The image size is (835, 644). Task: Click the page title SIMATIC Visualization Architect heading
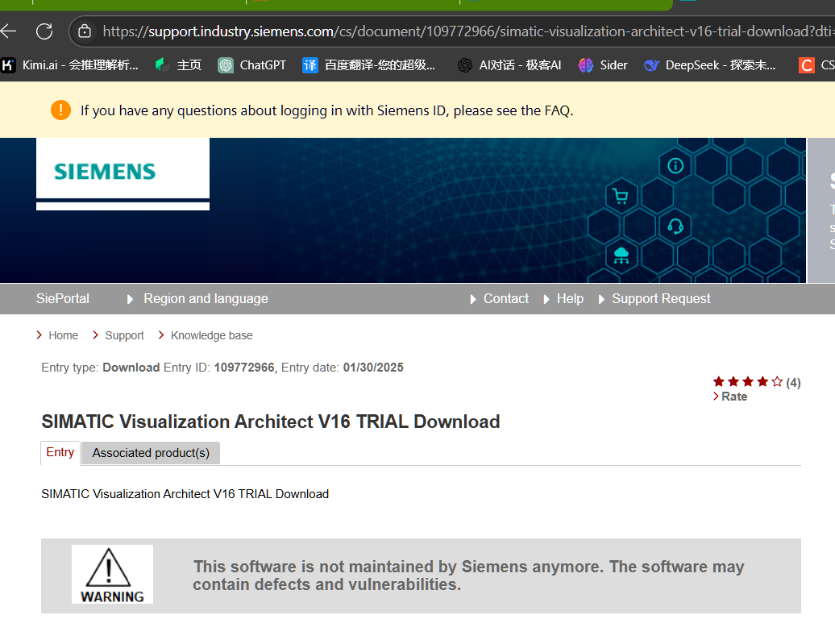pyautogui.click(x=271, y=422)
